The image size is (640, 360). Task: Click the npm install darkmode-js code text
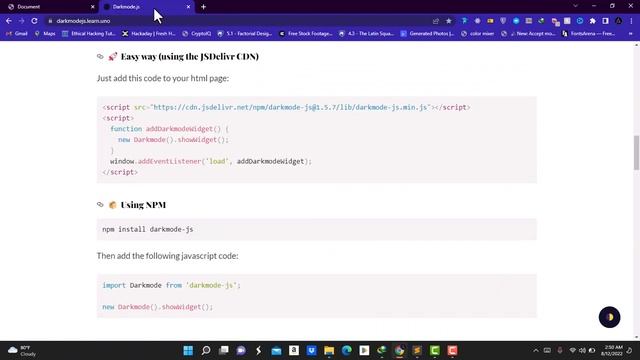coord(148,229)
